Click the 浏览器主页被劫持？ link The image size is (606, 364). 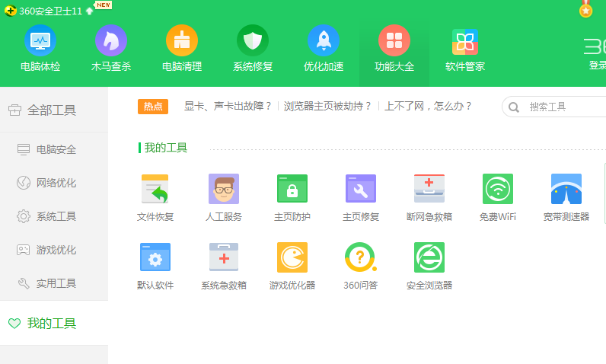point(327,107)
